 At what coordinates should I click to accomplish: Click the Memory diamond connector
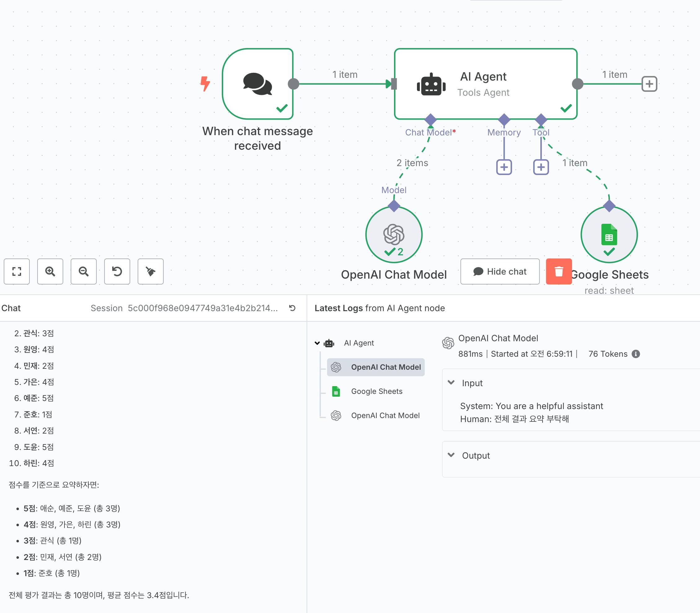pos(504,119)
